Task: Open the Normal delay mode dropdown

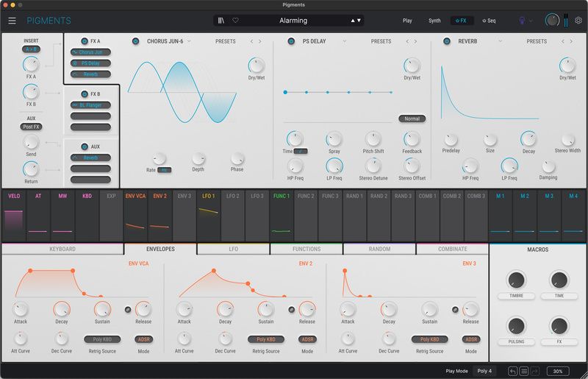Action: click(412, 118)
